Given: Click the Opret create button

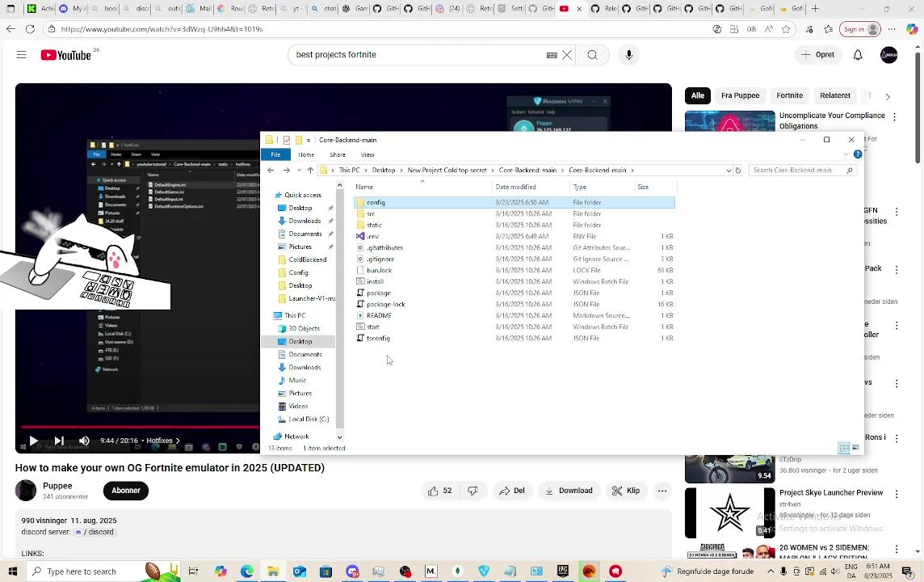Looking at the screenshot, I should (818, 55).
